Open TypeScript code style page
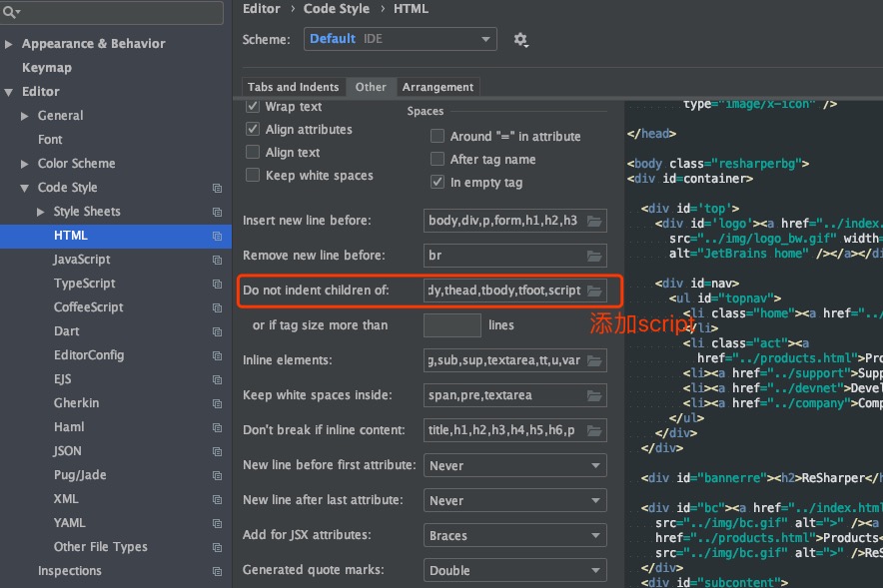This screenshot has width=883, height=588. [85, 284]
